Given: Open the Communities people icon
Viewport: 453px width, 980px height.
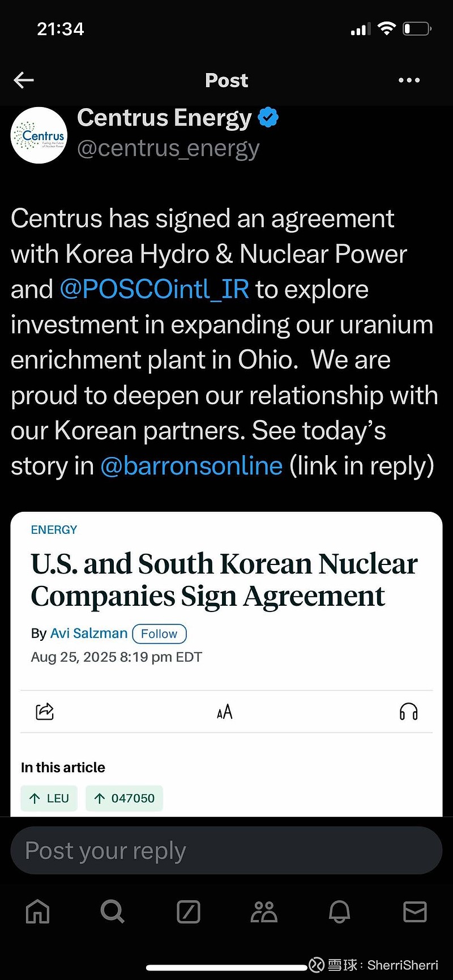Looking at the screenshot, I should coord(264,911).
